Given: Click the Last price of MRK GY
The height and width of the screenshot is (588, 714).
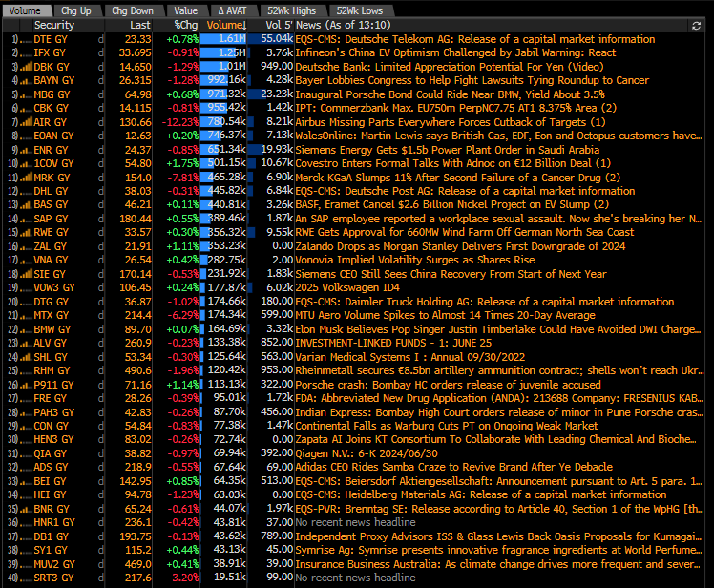Looking at the screenshot, I should click(x=138, y=178).
